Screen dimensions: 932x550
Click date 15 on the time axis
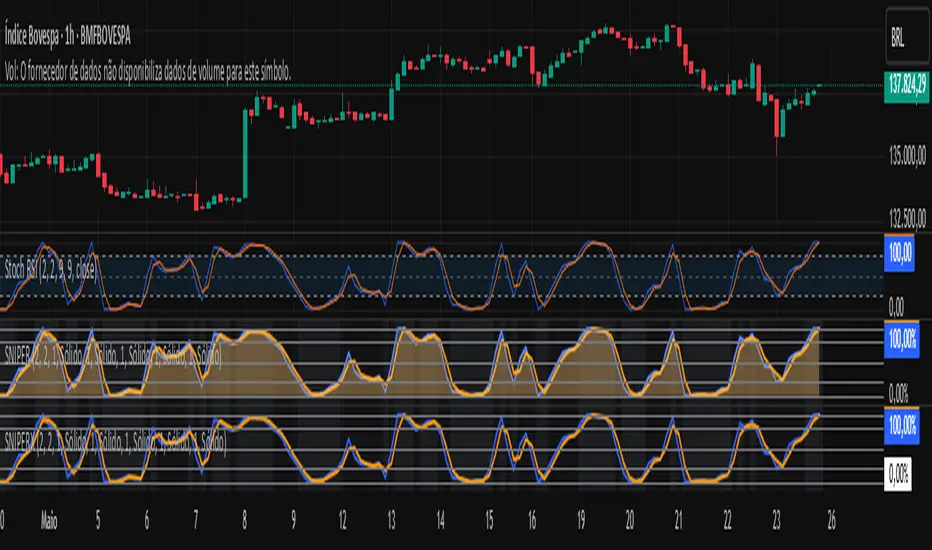point(489,521)
